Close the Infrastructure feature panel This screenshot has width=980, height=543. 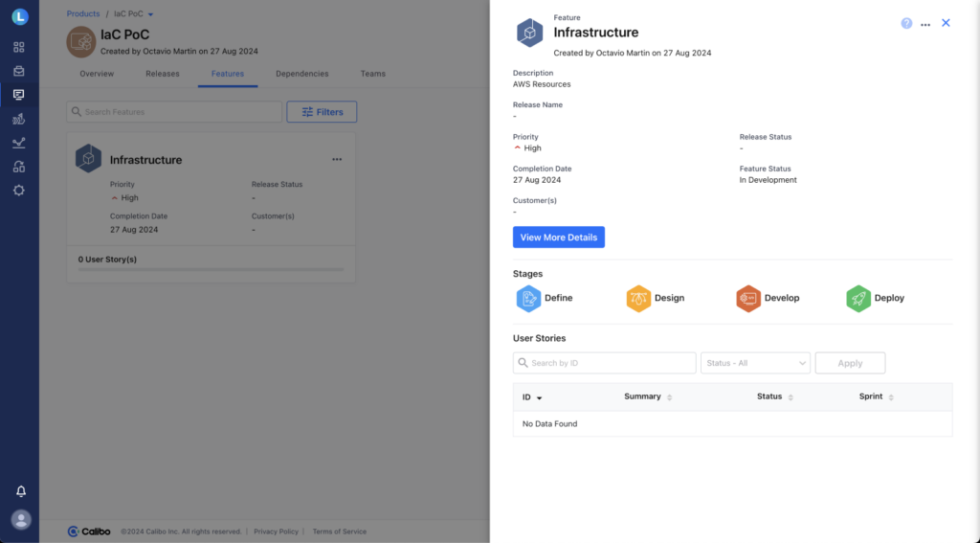click(946, 23)
